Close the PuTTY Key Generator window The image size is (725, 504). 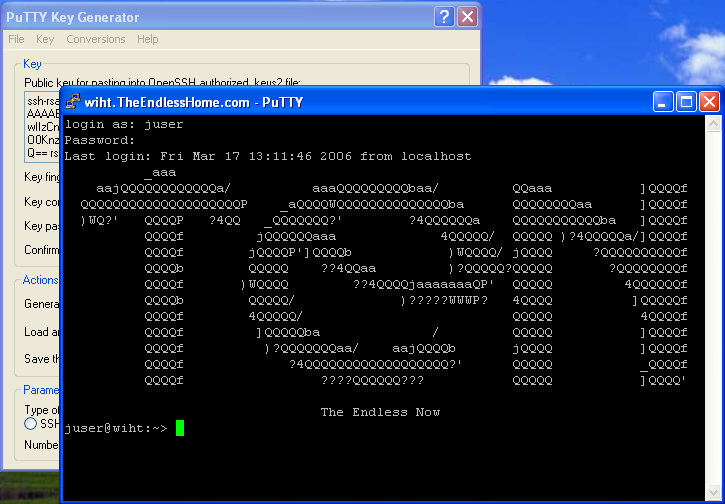[467, 17]
